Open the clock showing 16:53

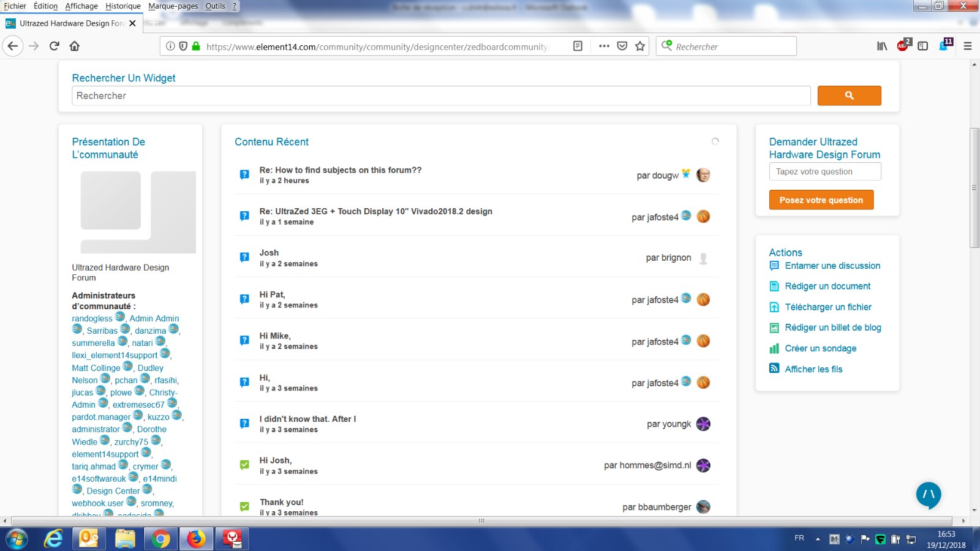(x=946, y=539)
